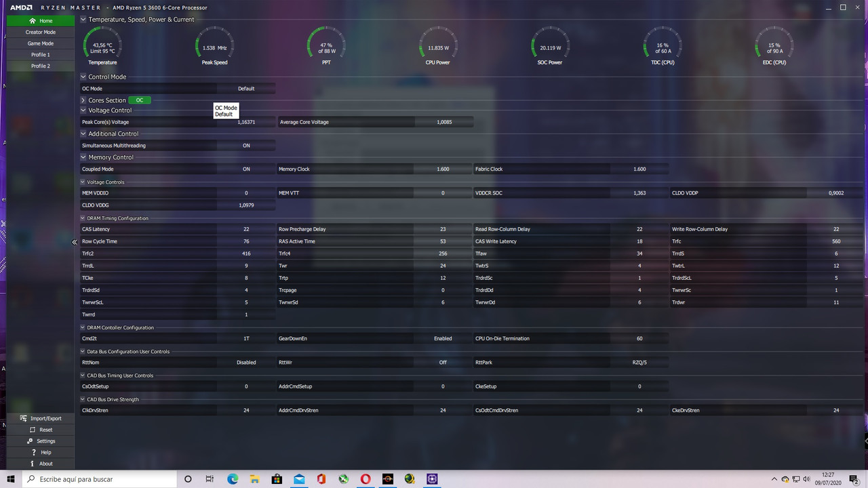Open File Explorer from the taskbar
Viewport: 868px width, 488px height.
click(255, 479)
